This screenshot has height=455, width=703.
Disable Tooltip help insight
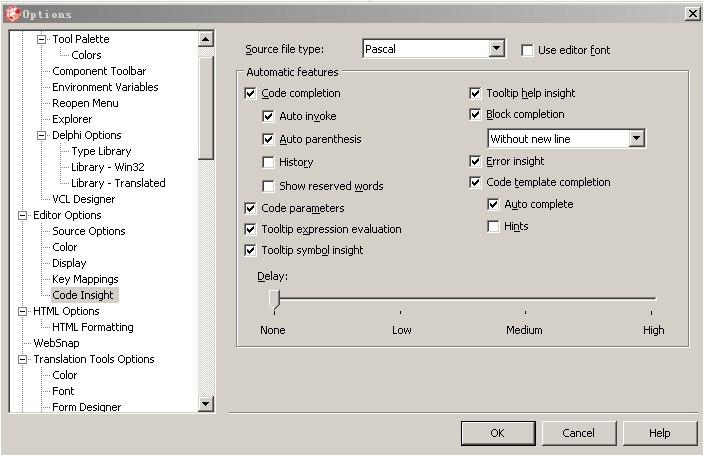click(x=476, y=93)
